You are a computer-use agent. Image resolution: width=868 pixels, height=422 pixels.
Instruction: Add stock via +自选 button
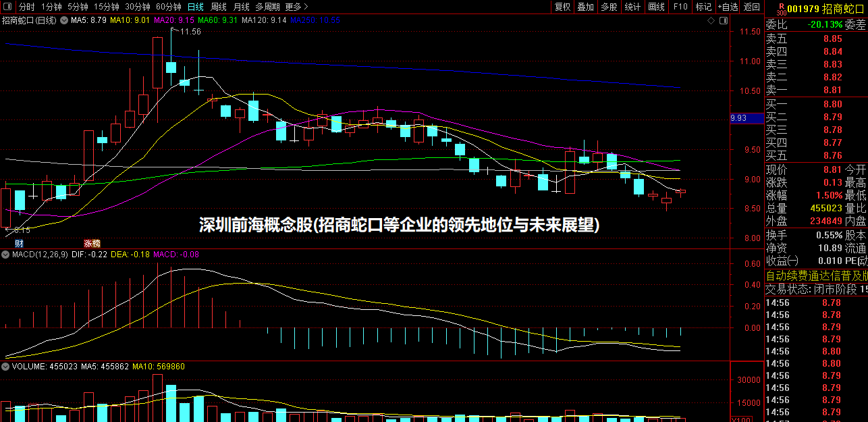point(728,7)
